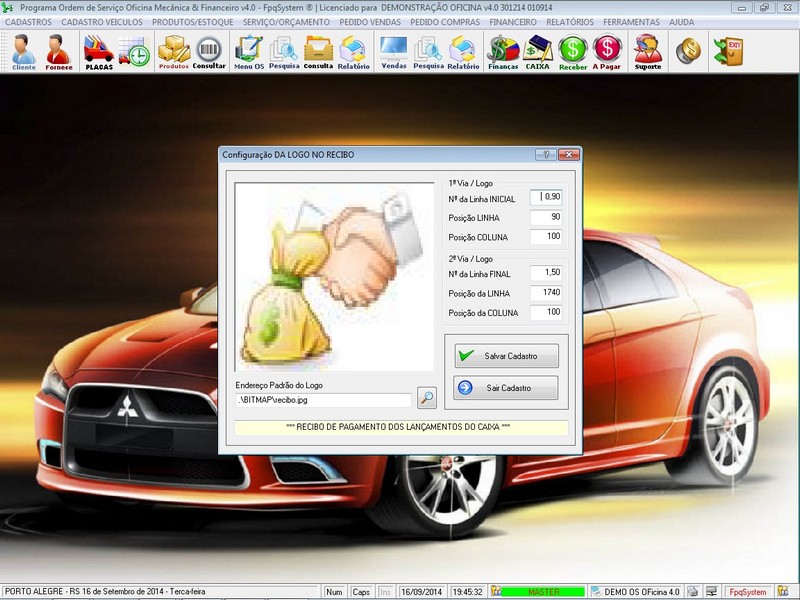Click the network icon in status bar
Image resolution: width=800 pixels, height=600 pixels.
711,592
